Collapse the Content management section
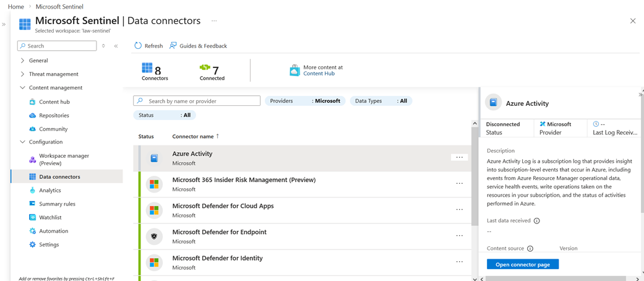Viewport: 644px width, 281px height. click(x=22, y=88)
